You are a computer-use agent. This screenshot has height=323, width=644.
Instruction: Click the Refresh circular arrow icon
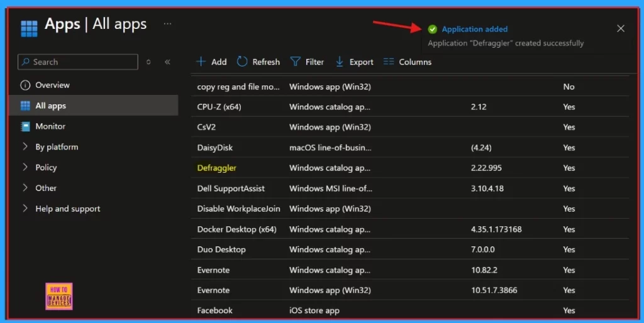point(242,62)
